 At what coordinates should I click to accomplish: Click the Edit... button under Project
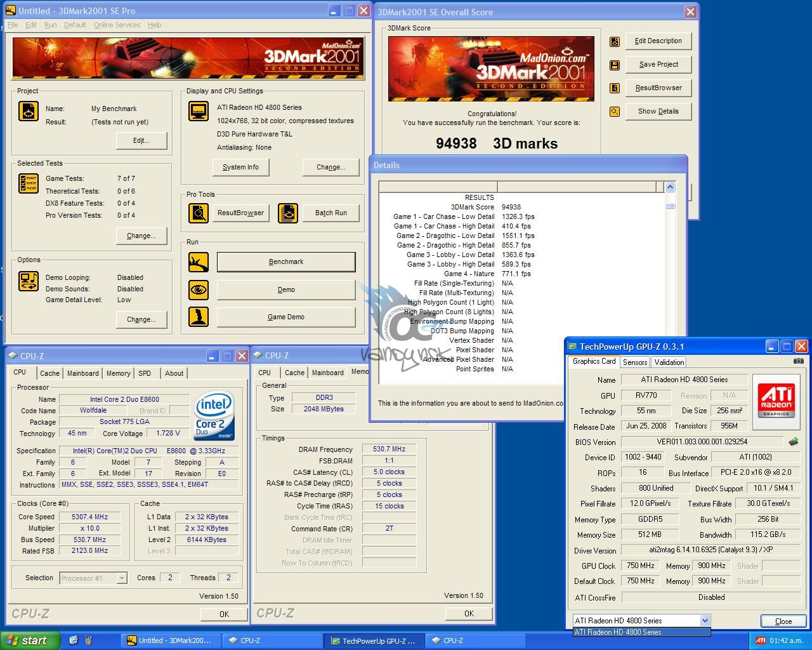click(x=141, y=140)
